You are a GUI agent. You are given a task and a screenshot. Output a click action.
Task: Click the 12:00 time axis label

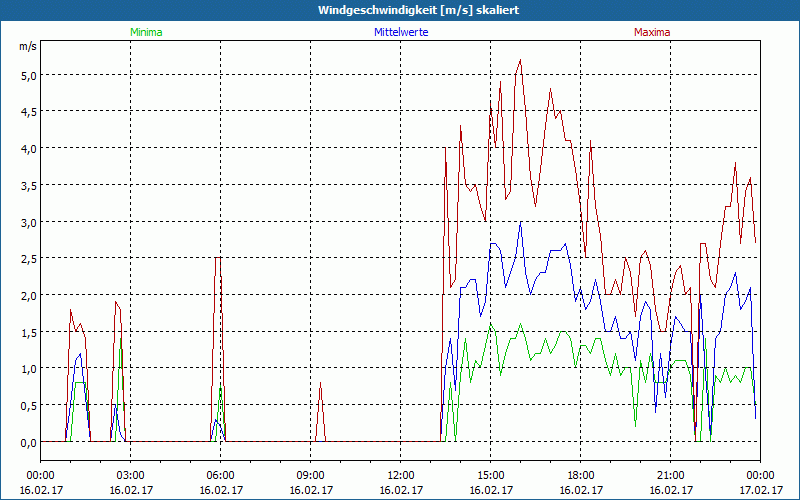pyautogui.click(x=401, y=476)
